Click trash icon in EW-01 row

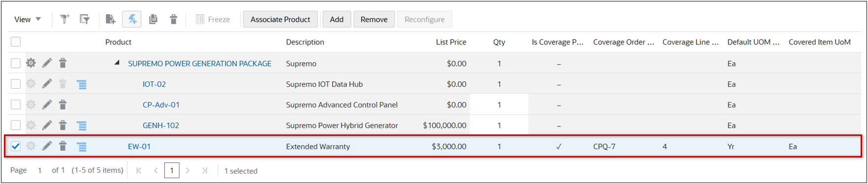click(63, 146)
